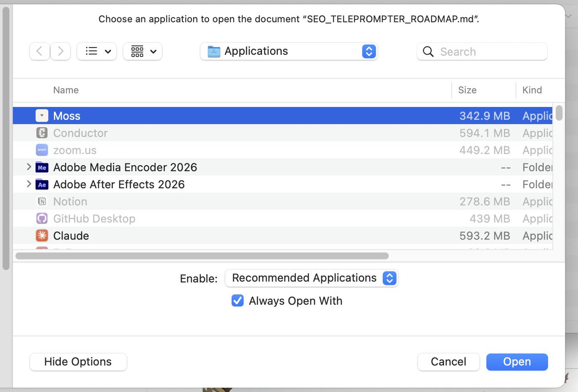Click the vertical scrollbar of the file list

coord(559,113)
